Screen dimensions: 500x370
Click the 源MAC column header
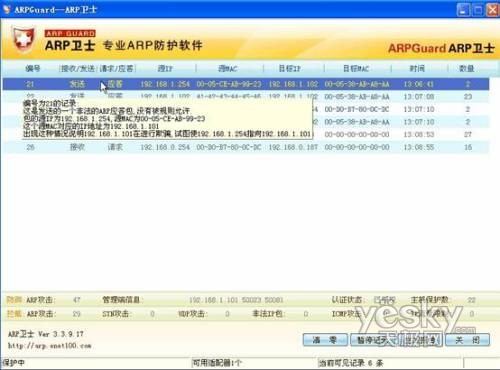pyautogui.click(x=227, y=68)
